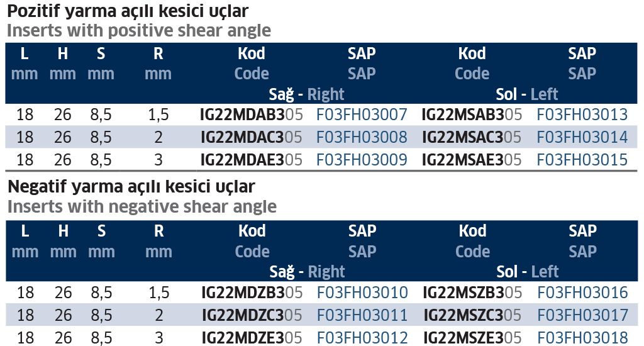Select product code IG22MDAE305
This screenshot has height=346, width=644.
pos(252,160)
